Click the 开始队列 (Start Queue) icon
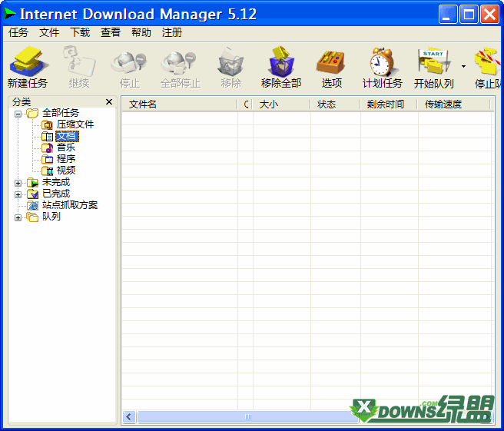Image resolution: width=504 pixels, height=431 pixels. (434, 61)
